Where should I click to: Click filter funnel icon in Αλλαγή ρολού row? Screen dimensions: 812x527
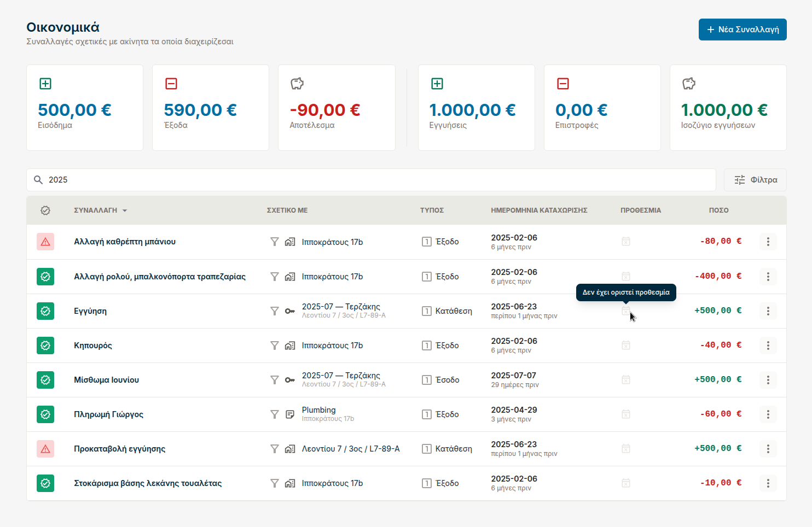click(x=275, y=277)
